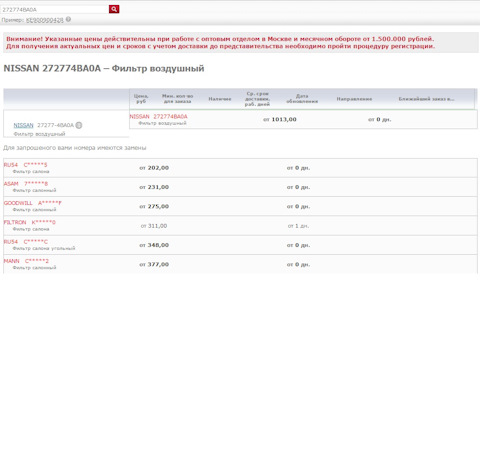Click the MANN row delivery time 0 days
Screen dimensions: 480x451
298,264
